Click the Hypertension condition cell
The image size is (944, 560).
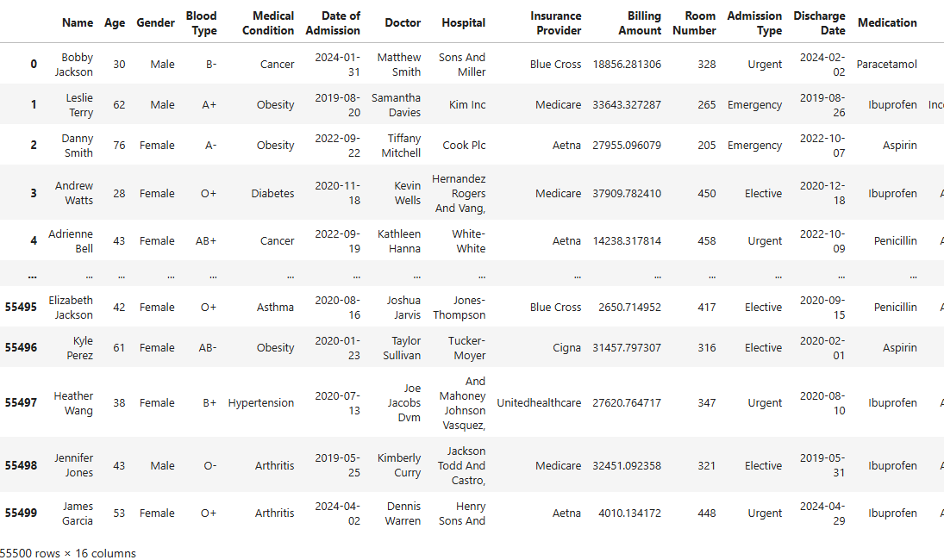coord(261,403)
